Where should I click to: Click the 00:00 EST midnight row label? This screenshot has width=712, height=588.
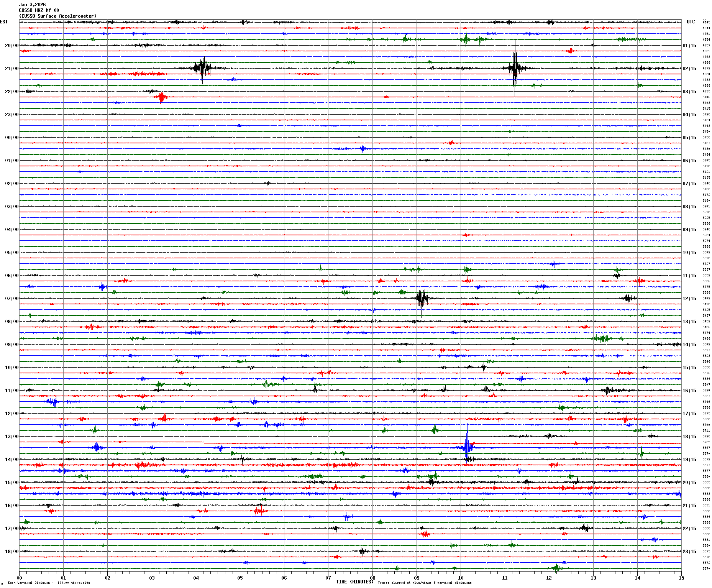click(x=11, y=138)
